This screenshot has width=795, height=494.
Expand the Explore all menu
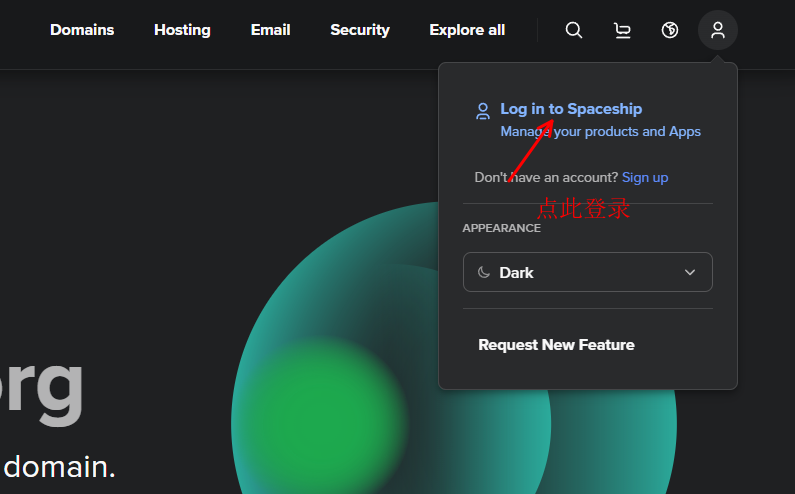coord(467,30)
